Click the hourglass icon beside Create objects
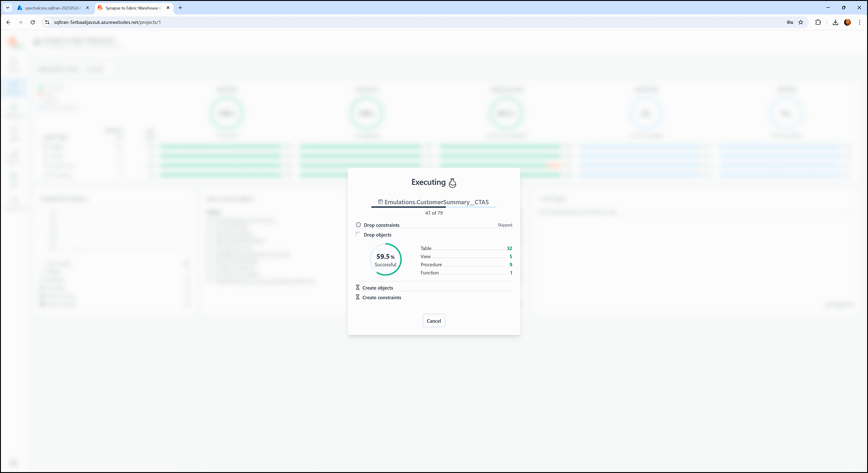 (x=358, y=288)
